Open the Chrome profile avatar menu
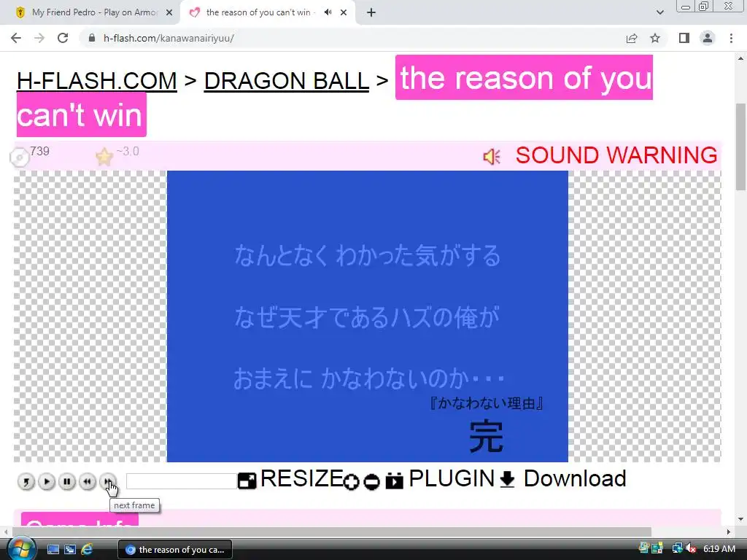This screenshot has height=560, width=747. coord(708,38)
